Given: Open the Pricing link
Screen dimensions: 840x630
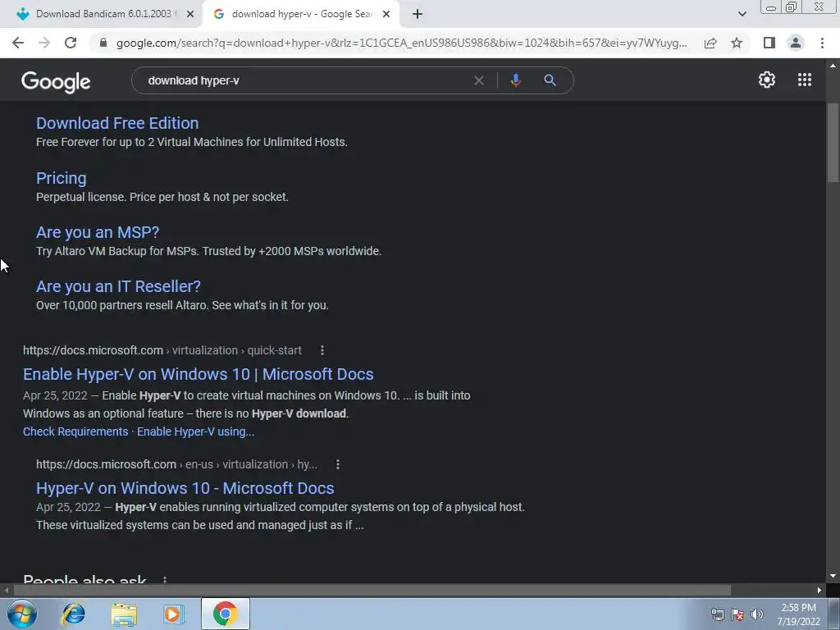Looking at the screenshot, I should [61, 178].
